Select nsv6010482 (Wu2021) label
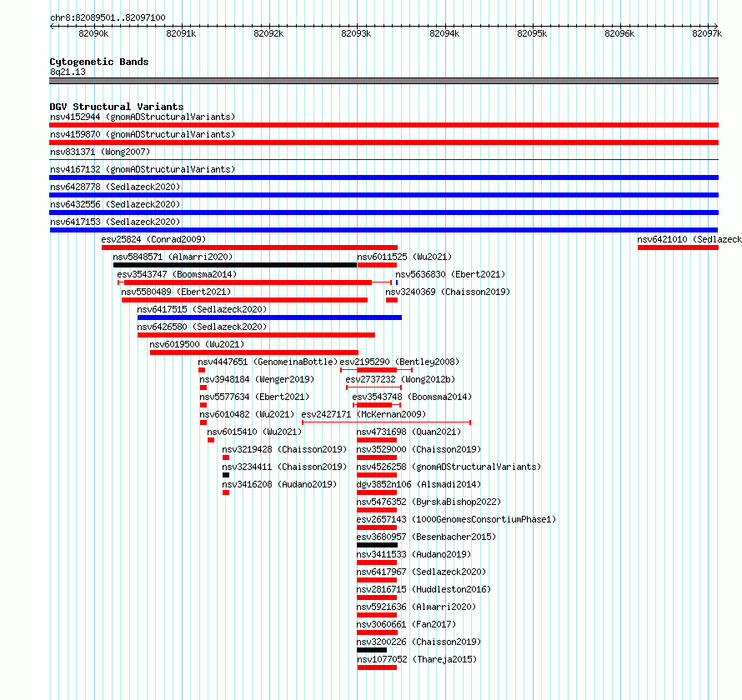The width and height of the screenshot is (742, 700). pyautogui.click(x=247, y=414)
